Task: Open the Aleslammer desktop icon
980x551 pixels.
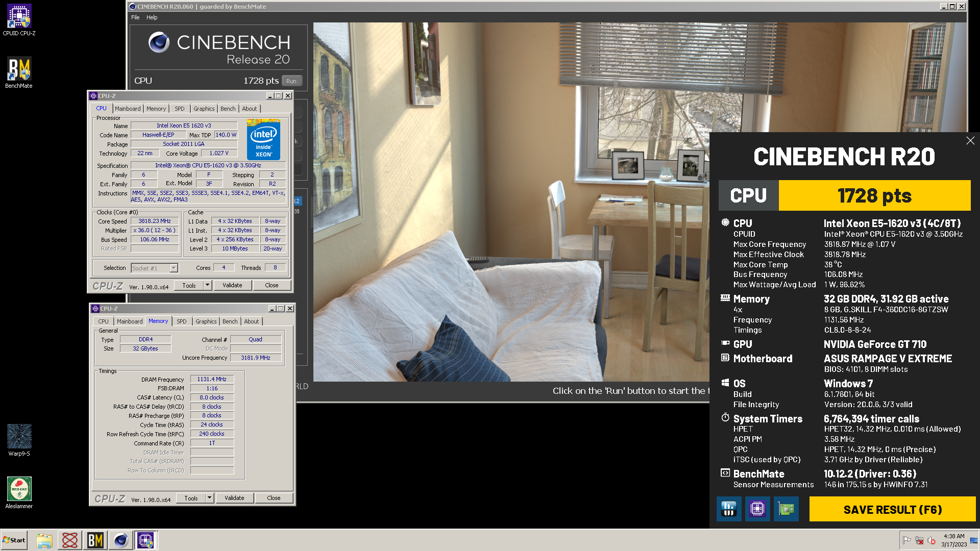Action: [19, 492]
